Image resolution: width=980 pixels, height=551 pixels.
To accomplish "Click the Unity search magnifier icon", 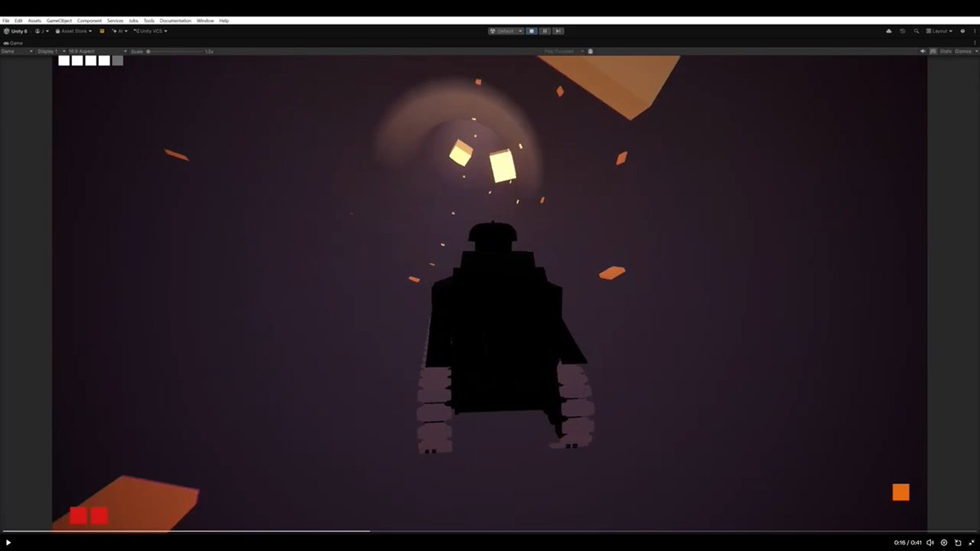I will tap(916, 31).
